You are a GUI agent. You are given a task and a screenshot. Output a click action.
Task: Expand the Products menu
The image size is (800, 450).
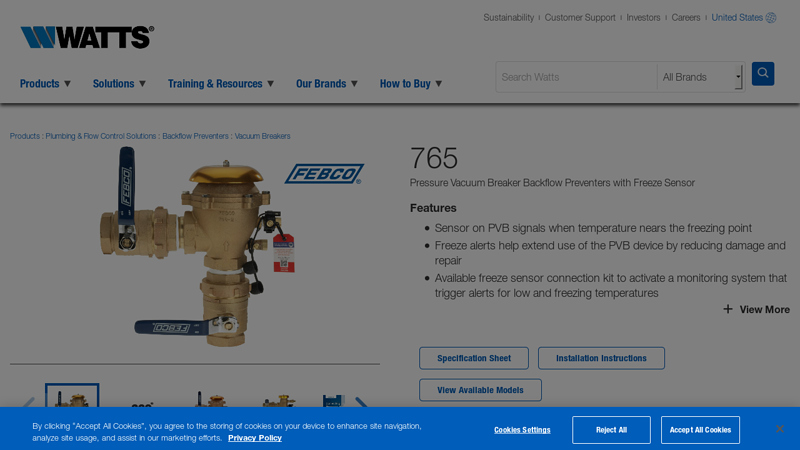(45, 84)
